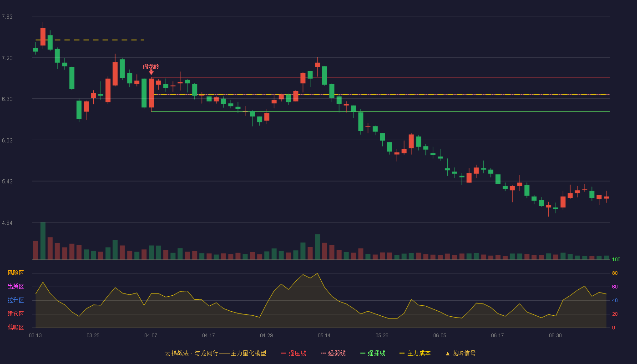Click the 6.03 price axis label

pyautogui.click(x=7, y=141)
